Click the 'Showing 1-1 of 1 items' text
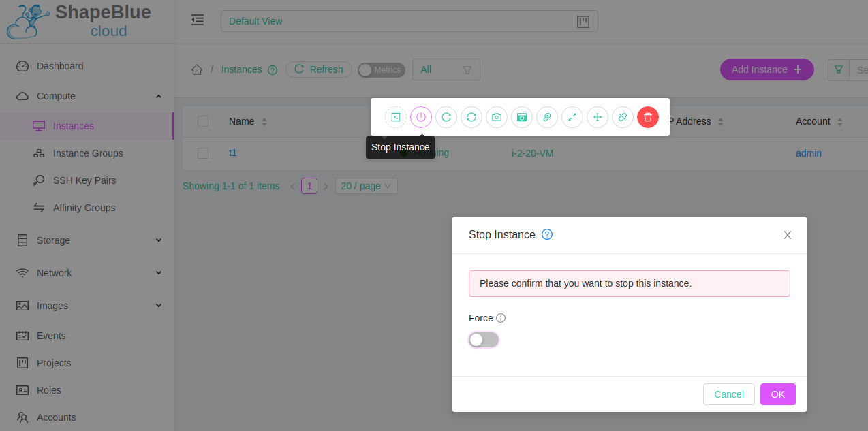This screenshot has width=868, height=431. tap(231, 186)
